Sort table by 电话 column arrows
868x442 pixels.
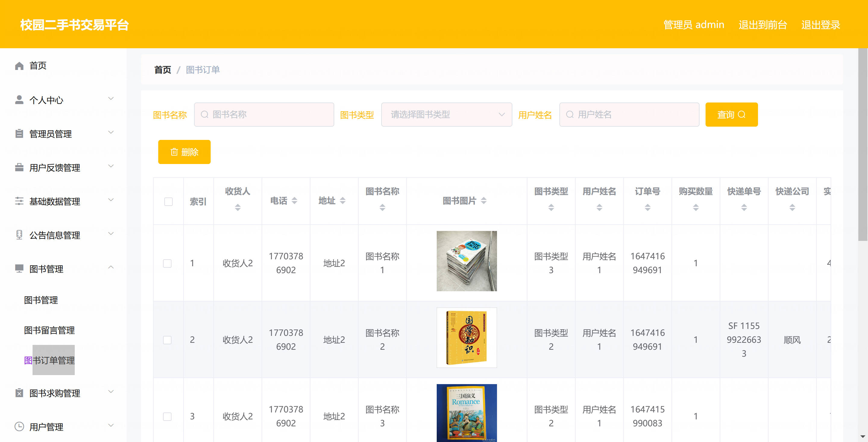tap(294, 200)
